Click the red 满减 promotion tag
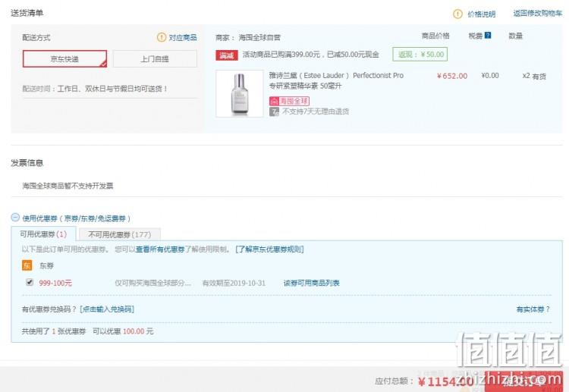The width and height of the screenshot is (569, 392). coord(226,55)
